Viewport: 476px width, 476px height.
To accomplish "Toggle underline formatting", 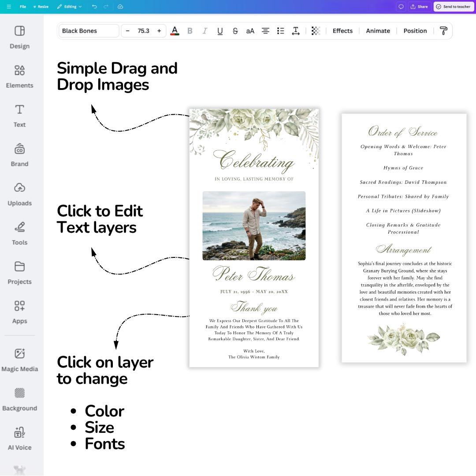I will (220, 31).
